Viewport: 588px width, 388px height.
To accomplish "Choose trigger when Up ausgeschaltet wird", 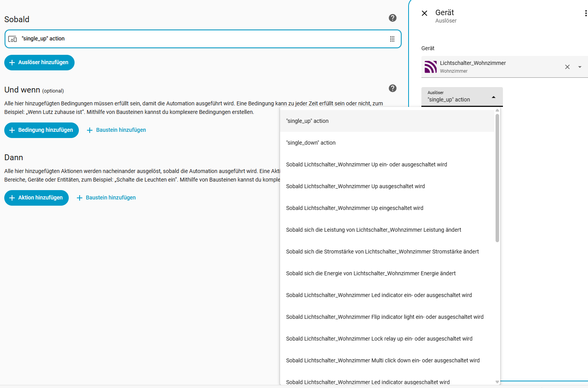I will coord(355,186).
